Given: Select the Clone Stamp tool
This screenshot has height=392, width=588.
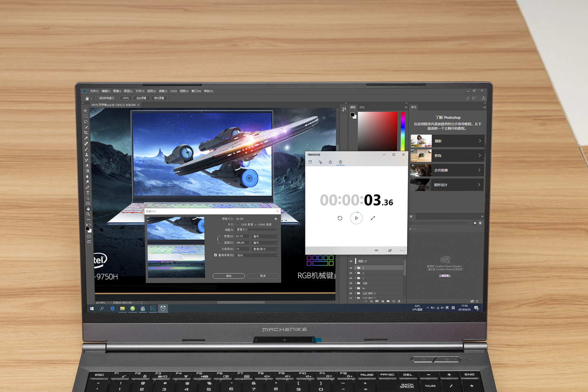Looking at the screenshot, I should [x=87, y=154].
